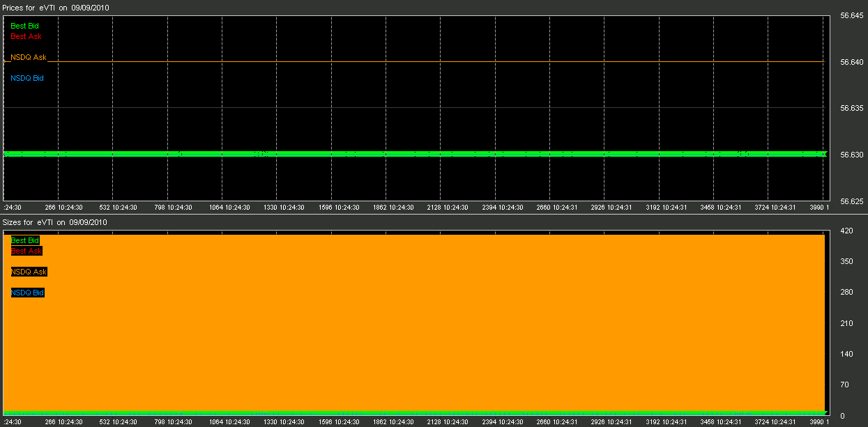Click the 210 size axis value

click(847, 323)
